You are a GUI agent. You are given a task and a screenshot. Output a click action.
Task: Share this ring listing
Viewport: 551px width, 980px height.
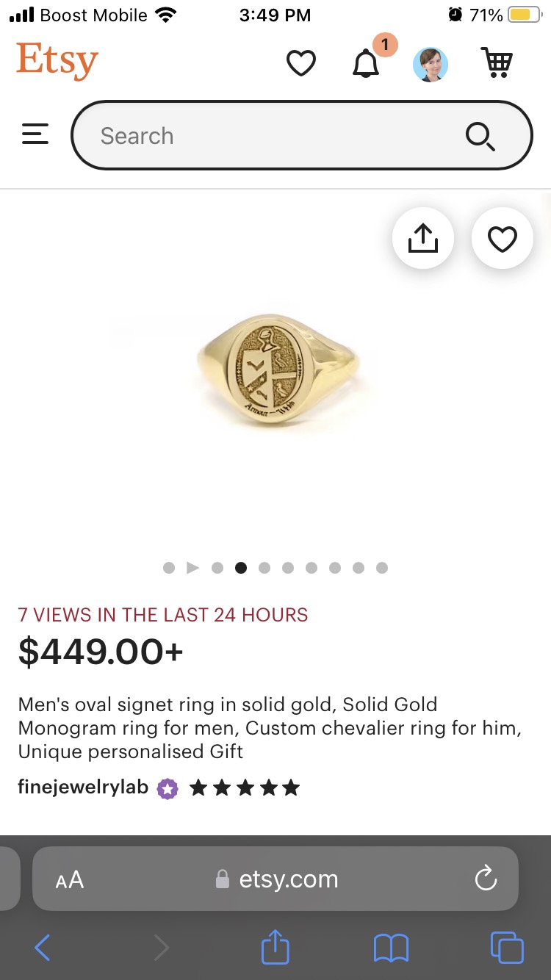click(x=422, y=238)
